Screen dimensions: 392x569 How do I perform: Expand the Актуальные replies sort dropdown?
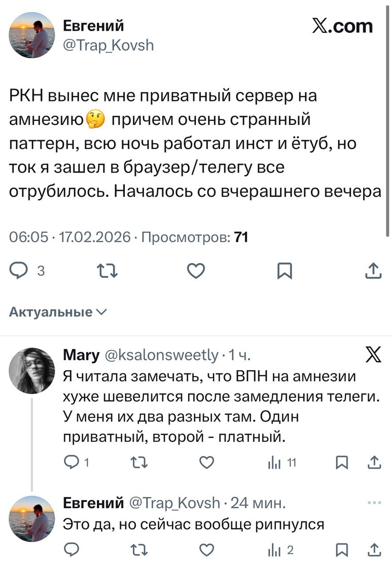(58, 312)
